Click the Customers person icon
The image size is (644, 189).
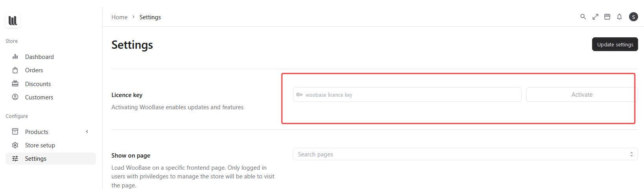point(15,97)
